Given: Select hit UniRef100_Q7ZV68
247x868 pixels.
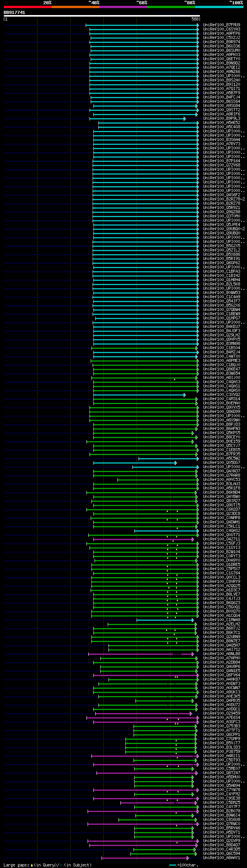Looking at the screenshot, I should click(x=222, y=165).
